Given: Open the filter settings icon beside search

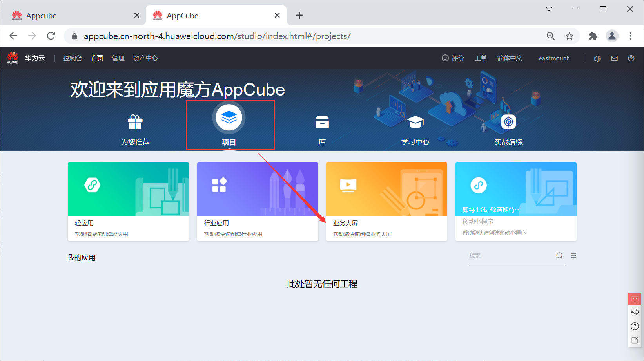Looking at the screenshot, I should click(573, 255).
